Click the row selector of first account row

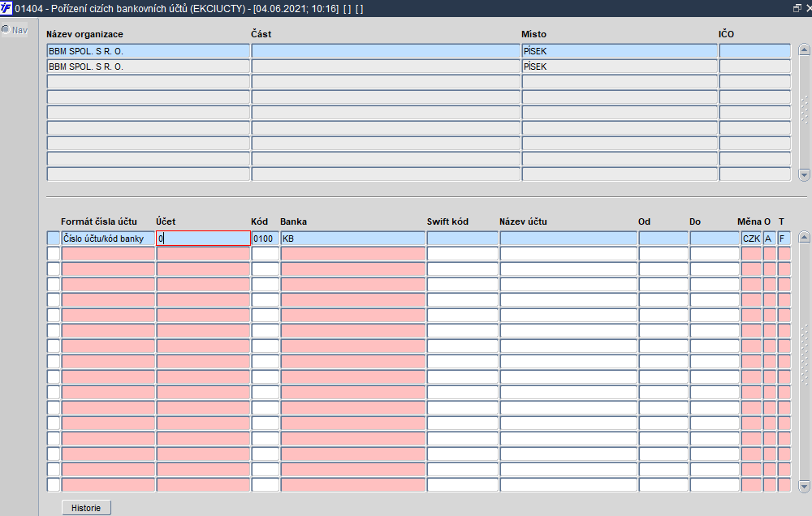(54, 238)
